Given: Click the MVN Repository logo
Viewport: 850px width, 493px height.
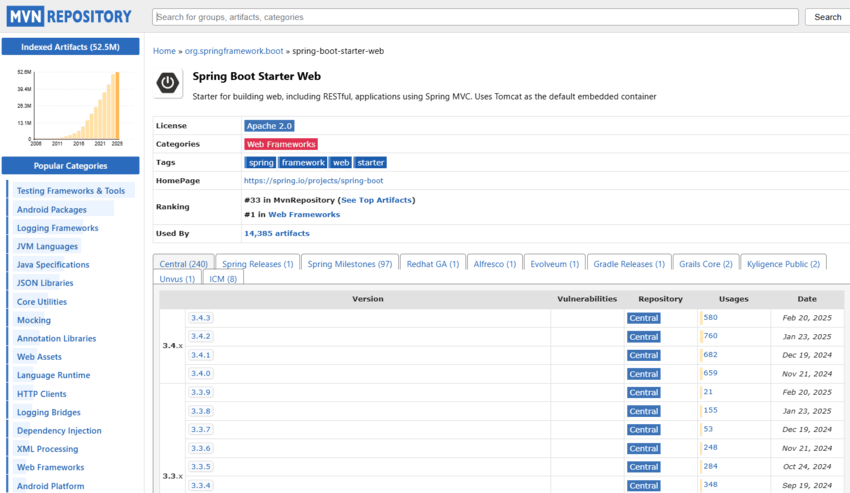Looking at the screenshot, I should coord(69,17).
